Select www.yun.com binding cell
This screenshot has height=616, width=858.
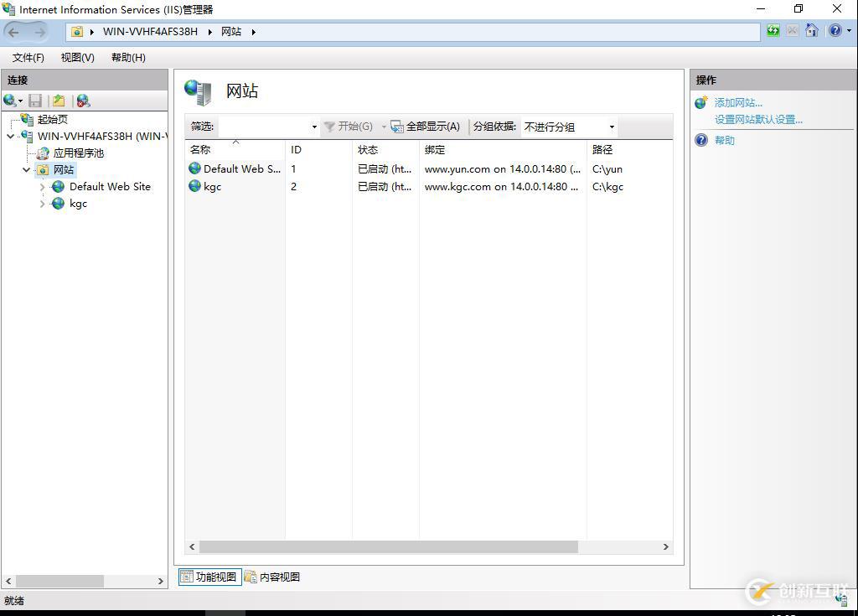click(x=503, y=169)
